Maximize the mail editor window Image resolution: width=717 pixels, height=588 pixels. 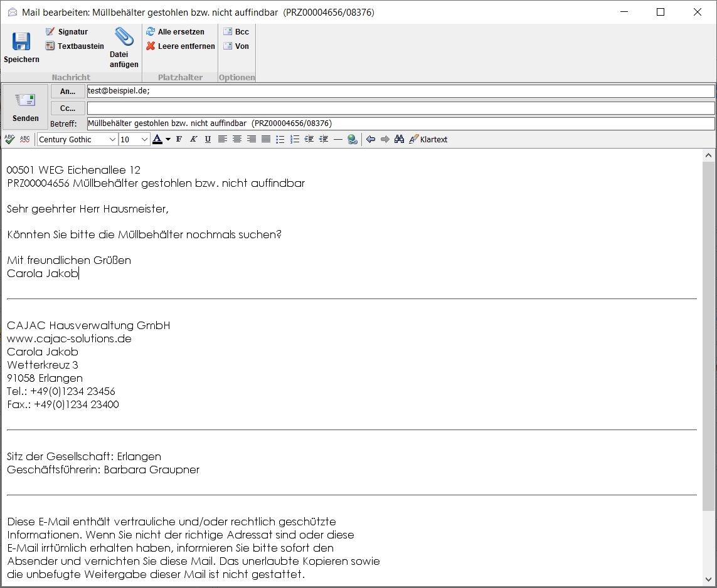click(x=661, y=12)
